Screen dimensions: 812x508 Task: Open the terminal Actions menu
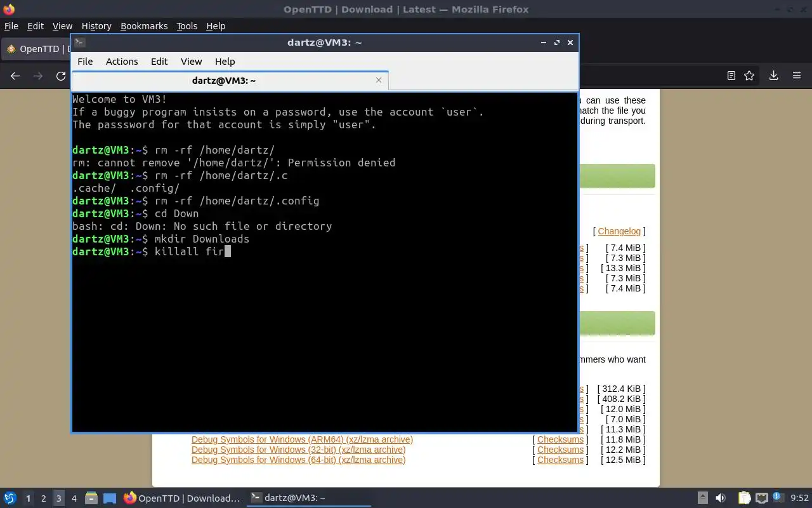[122, 62]
